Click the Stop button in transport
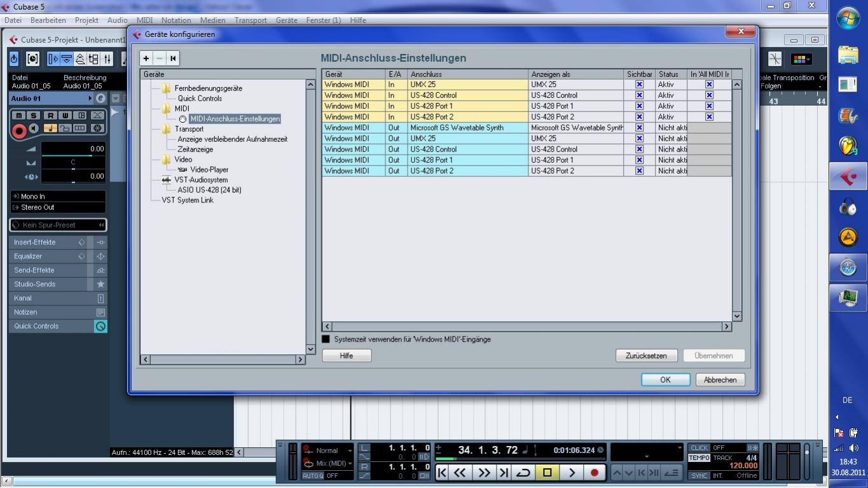 click(x=547, y=472)
